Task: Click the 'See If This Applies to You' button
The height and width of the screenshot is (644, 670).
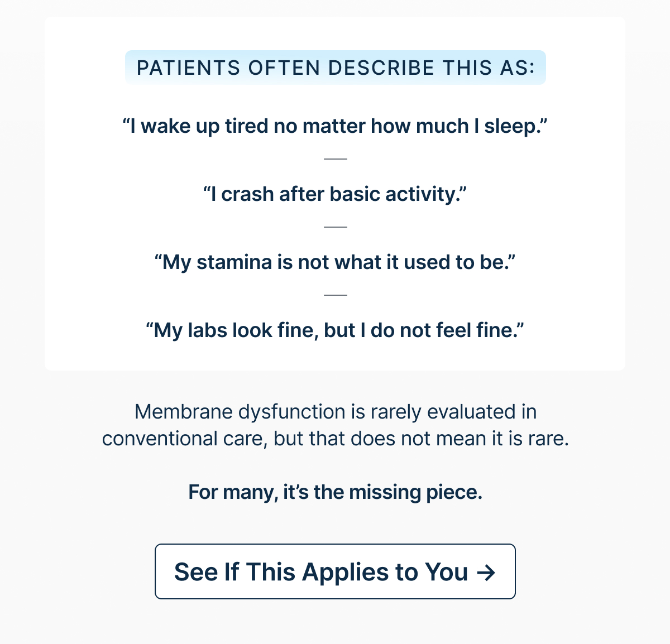Action: (x=335, y=572)
